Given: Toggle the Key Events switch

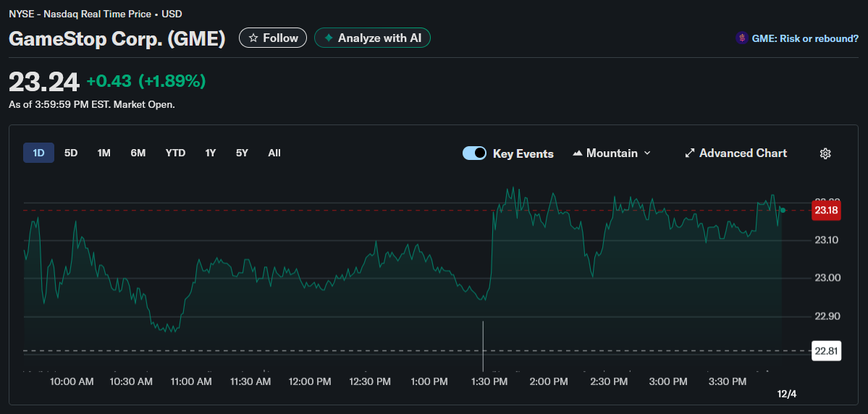Looking at the screenshot, I should tap(474, 153).
